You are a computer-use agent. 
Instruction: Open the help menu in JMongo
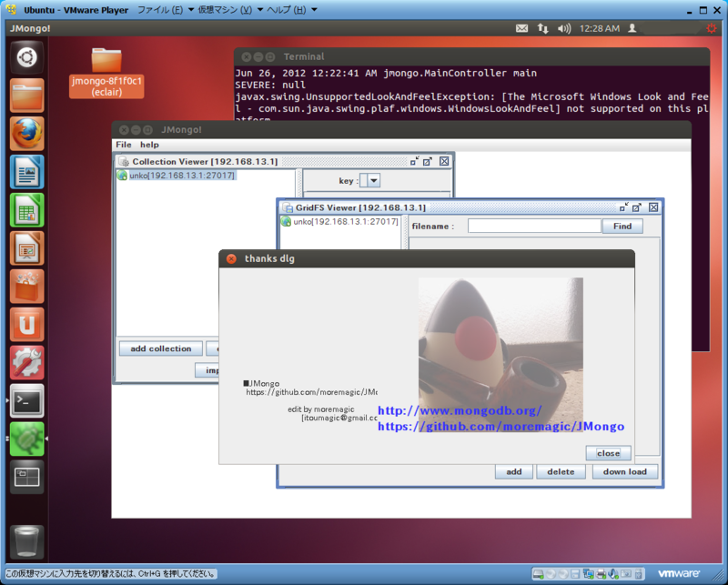(x=148, y=144)
